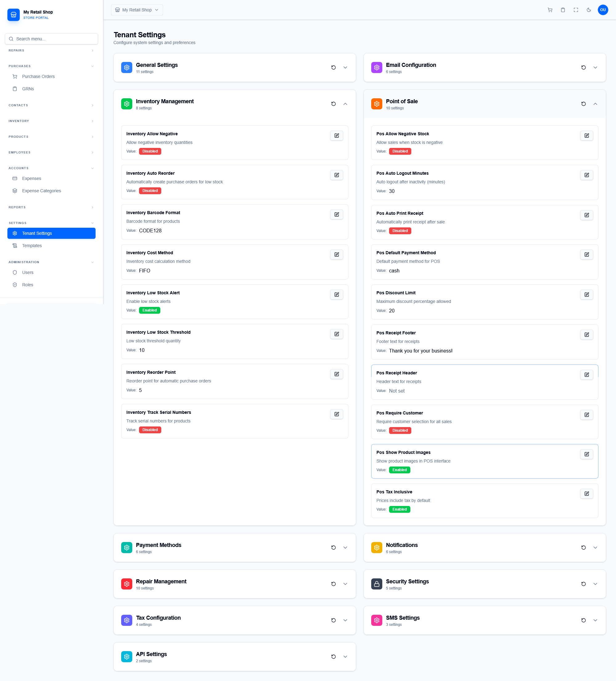The image size is (616, 681).
Task: Collapse the Purchases sidebar group
Action: coord(51,66)
